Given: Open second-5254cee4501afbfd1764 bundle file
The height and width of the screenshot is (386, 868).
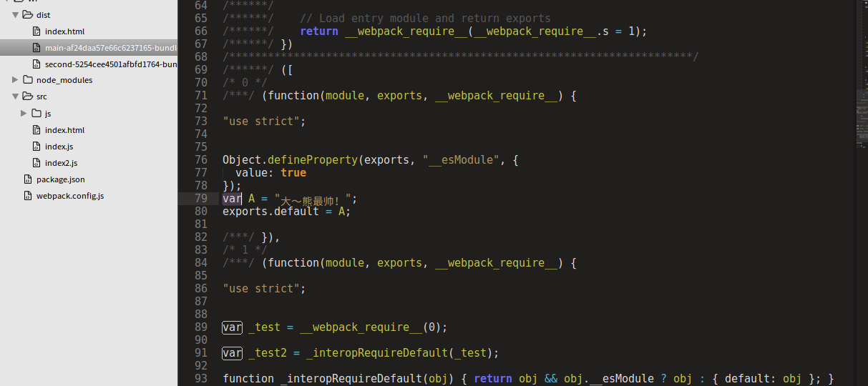Looking at the screenshot, I should coord(111,64).
